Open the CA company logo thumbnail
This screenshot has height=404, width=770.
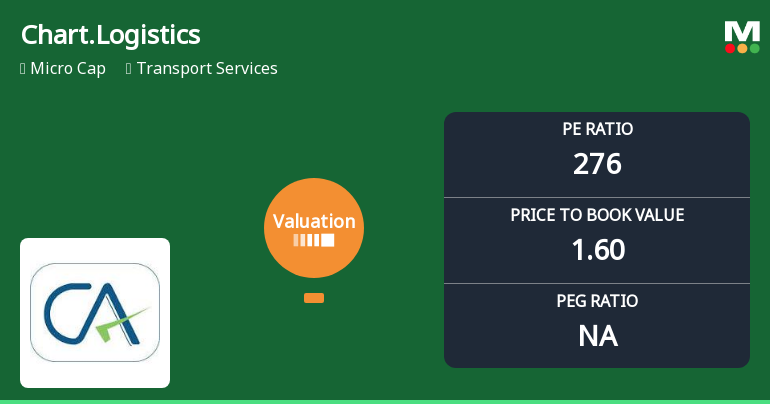(x=95, y=312)
